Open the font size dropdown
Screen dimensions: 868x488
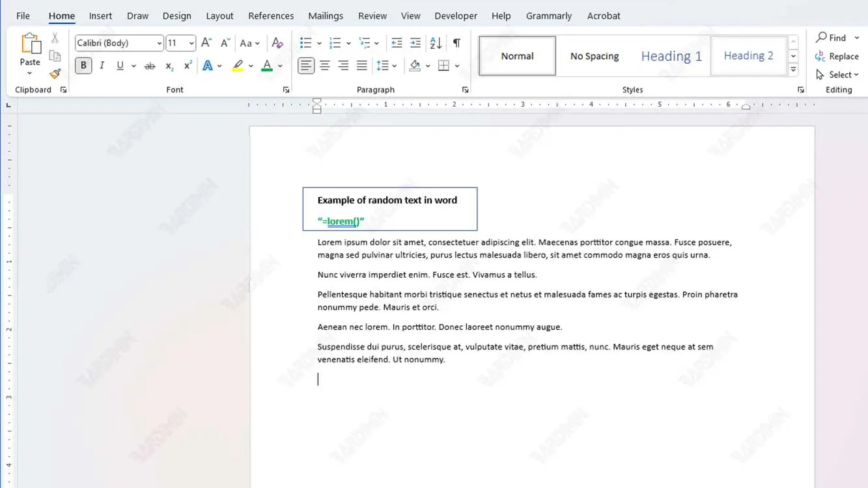[x=191, y=44]
